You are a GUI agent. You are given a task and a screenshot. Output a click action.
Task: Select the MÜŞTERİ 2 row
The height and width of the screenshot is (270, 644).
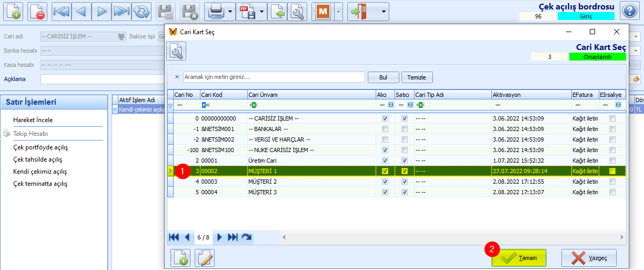[x=400, y=182]
